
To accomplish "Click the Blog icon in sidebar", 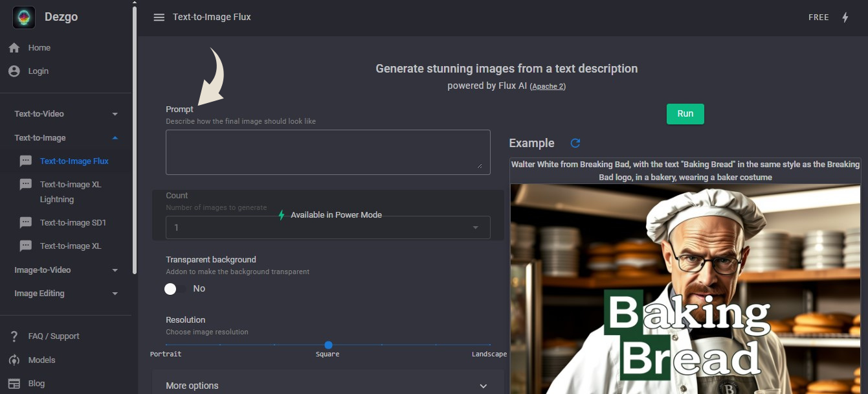I will 14,384.
